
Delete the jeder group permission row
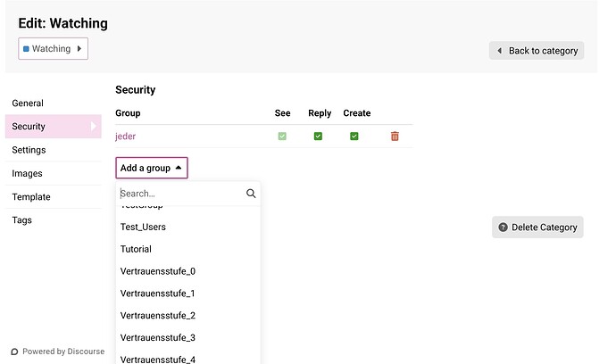[395, 136]
